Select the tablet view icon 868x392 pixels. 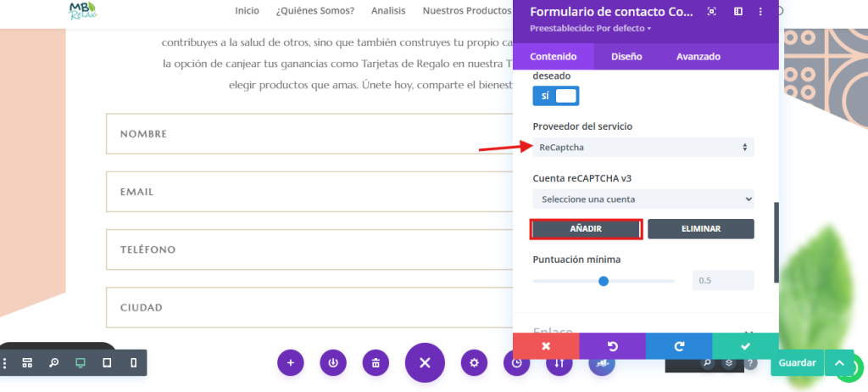pos(107,363)
